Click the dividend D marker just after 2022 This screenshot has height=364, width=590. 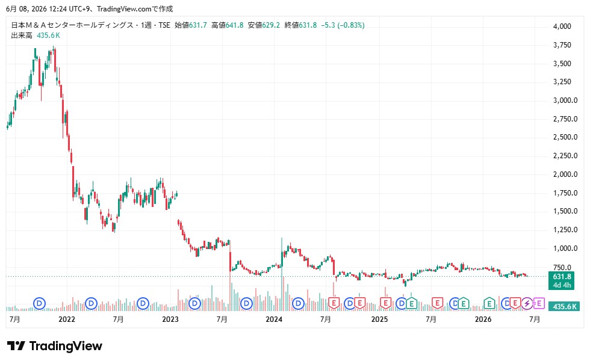tap(91, 303)
